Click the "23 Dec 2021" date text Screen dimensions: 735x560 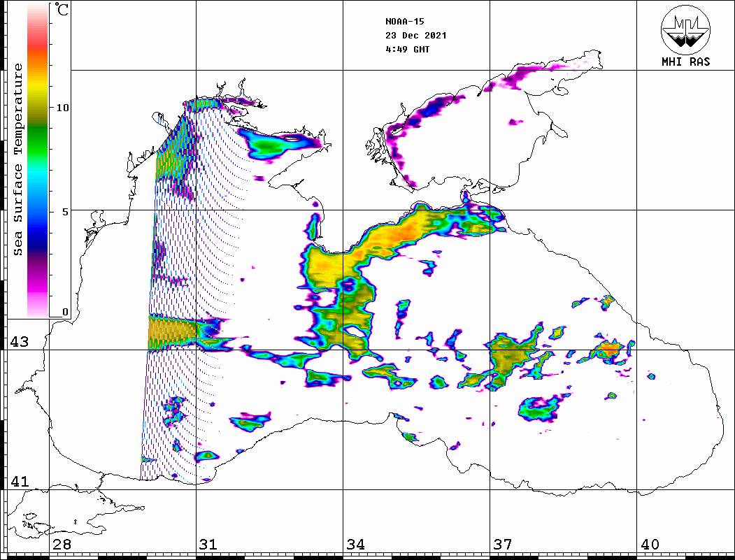[416, 36]
